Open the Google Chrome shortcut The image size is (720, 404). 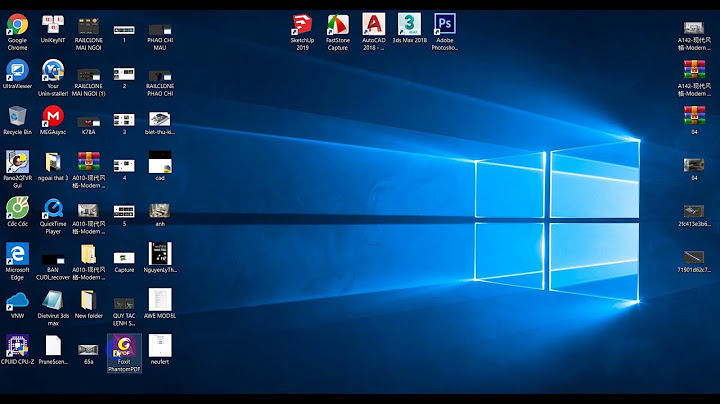[x=17, y=24]
